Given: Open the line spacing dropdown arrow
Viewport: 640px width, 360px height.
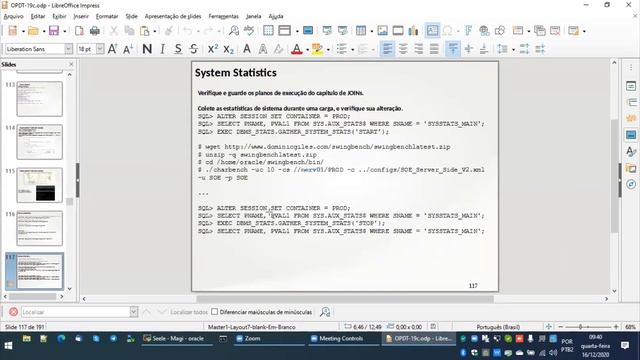Looking at the screenshot, I should click(x=513, y=49).
